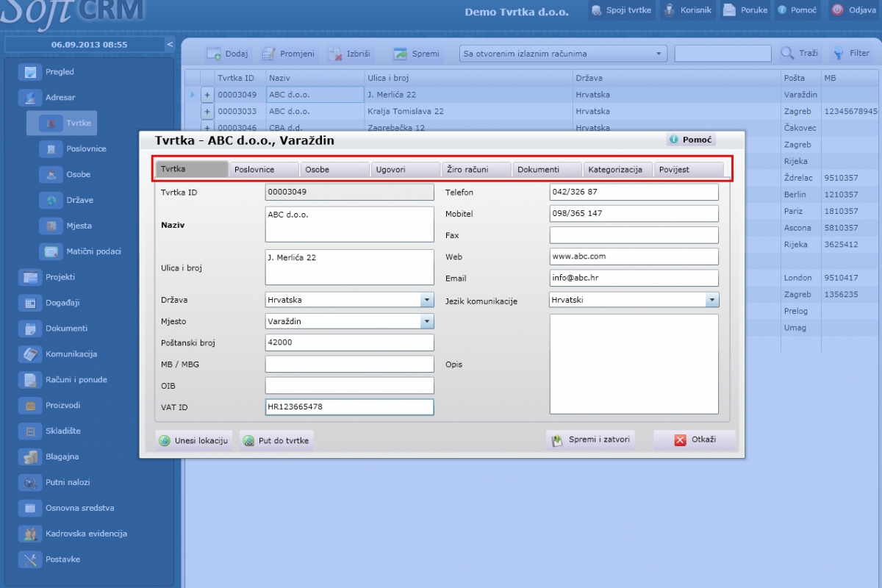Go to Poslovnice in the sidebar
This screenshot has height=588, width=882.
pos(73,148)
